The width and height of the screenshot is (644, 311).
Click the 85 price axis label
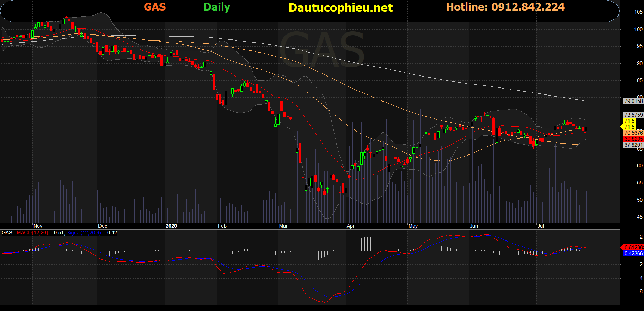click(639, 80)
